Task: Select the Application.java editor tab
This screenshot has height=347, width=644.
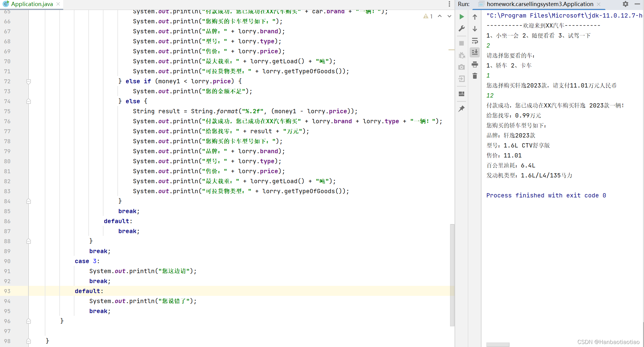Action: click(x=32, y=4)
